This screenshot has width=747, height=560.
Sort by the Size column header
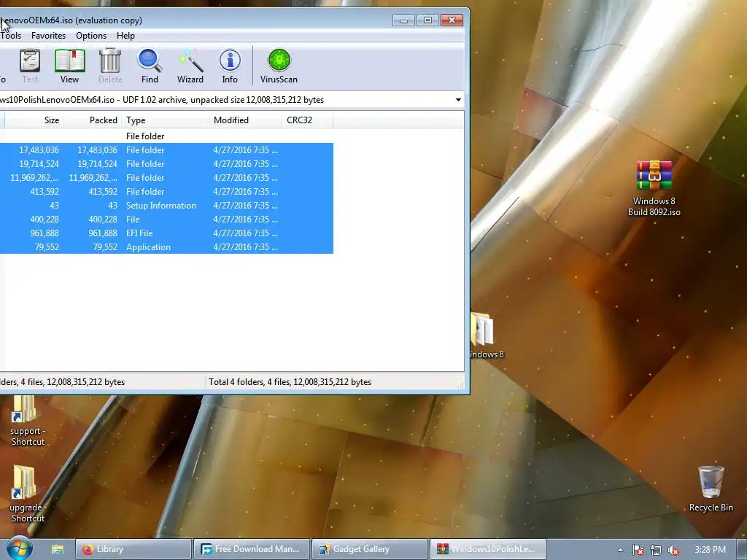(34, 120)
